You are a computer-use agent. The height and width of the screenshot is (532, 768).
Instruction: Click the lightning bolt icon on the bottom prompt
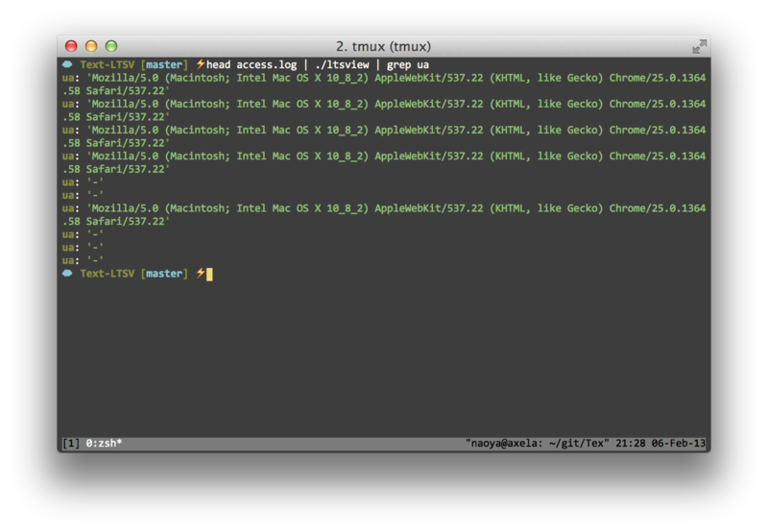tap(201, 273)
